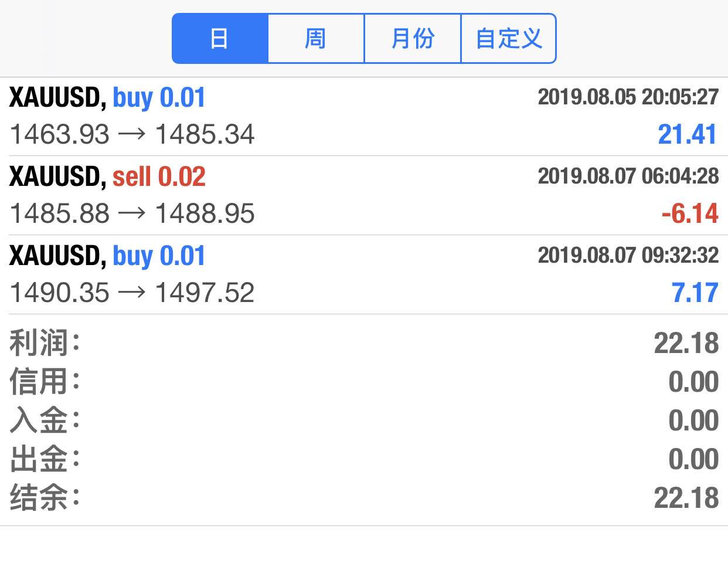Open the 自定义 (custom) period tab

point(509,39)
